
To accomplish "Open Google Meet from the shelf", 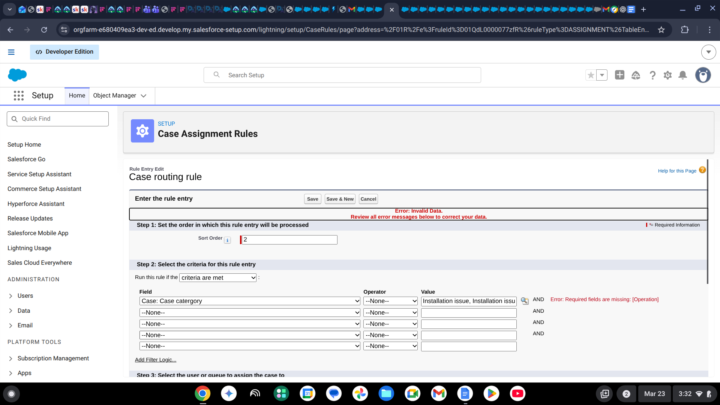I will (412, 394).
